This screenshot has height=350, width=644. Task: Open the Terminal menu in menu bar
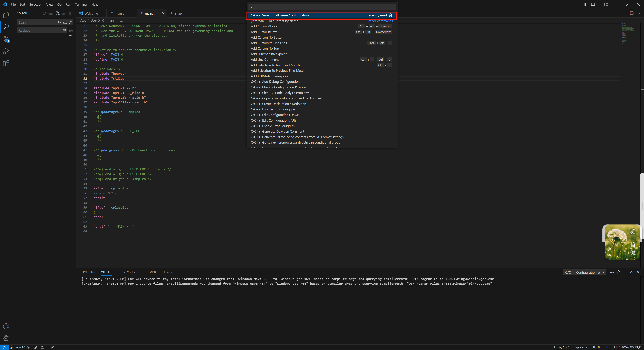coord(81,4)
